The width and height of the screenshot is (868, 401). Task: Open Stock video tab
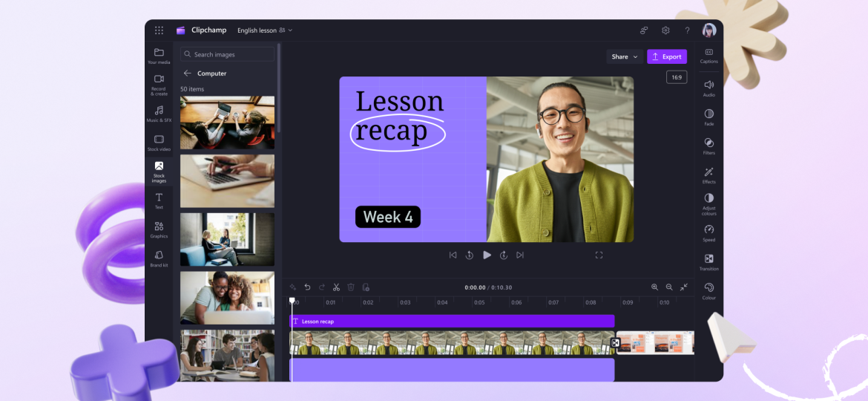click(159, 143)
